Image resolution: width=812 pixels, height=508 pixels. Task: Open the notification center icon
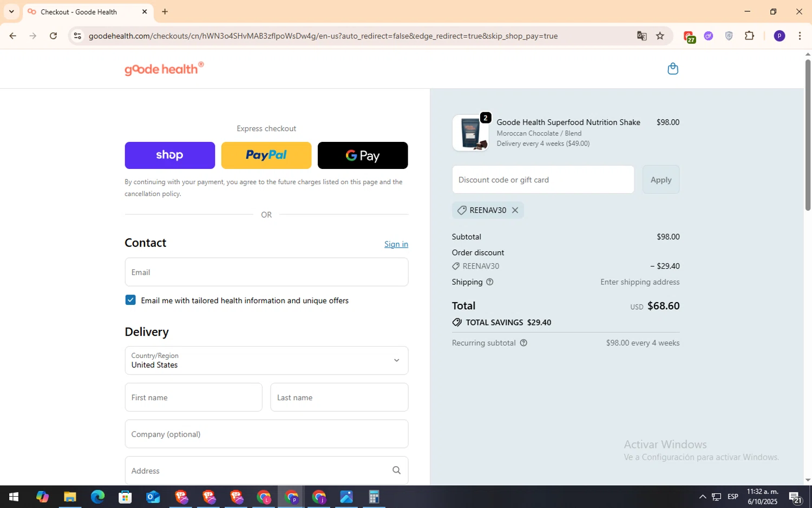point(795,497)
